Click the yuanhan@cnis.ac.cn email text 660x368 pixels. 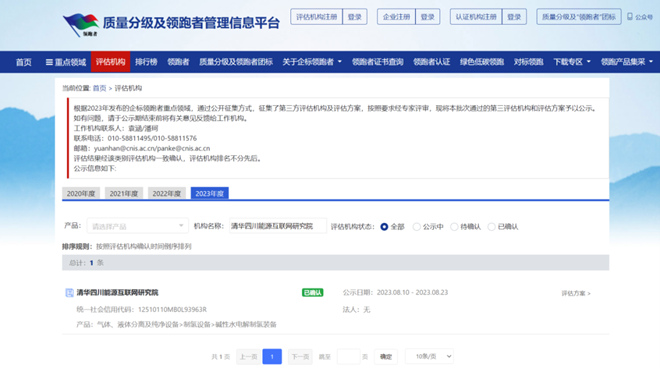(123, 148)
